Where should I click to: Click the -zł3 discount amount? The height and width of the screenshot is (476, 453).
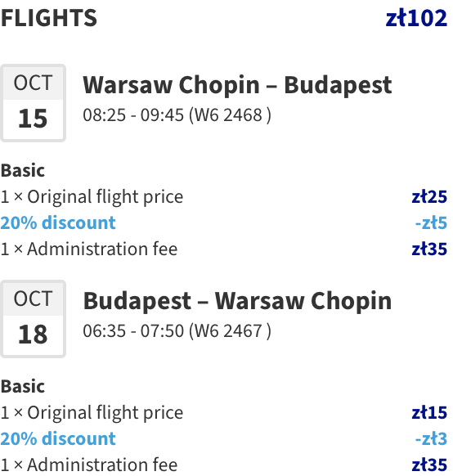(x=431, y=438)
